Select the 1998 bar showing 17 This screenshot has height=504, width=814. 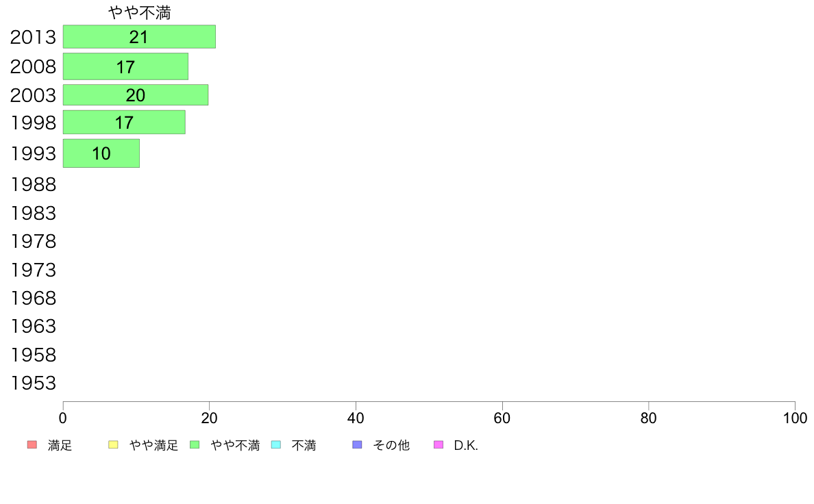[x=124, y=123]
